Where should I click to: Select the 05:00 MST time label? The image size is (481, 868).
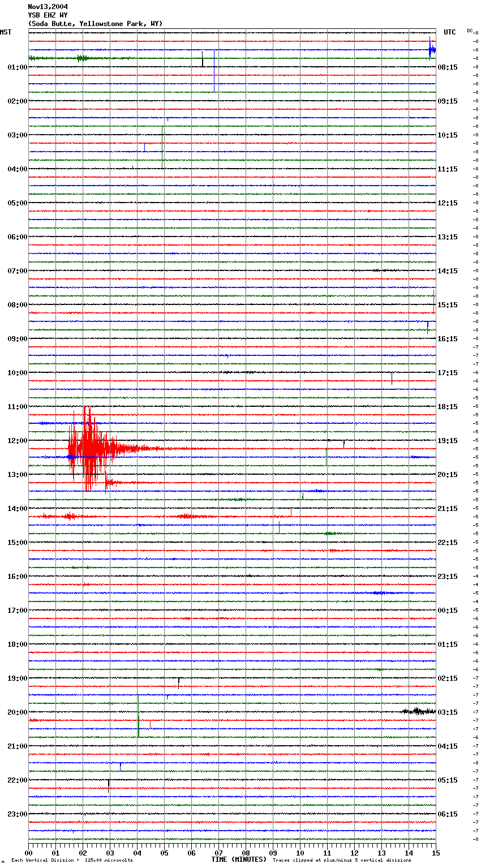tap(18, 203)
